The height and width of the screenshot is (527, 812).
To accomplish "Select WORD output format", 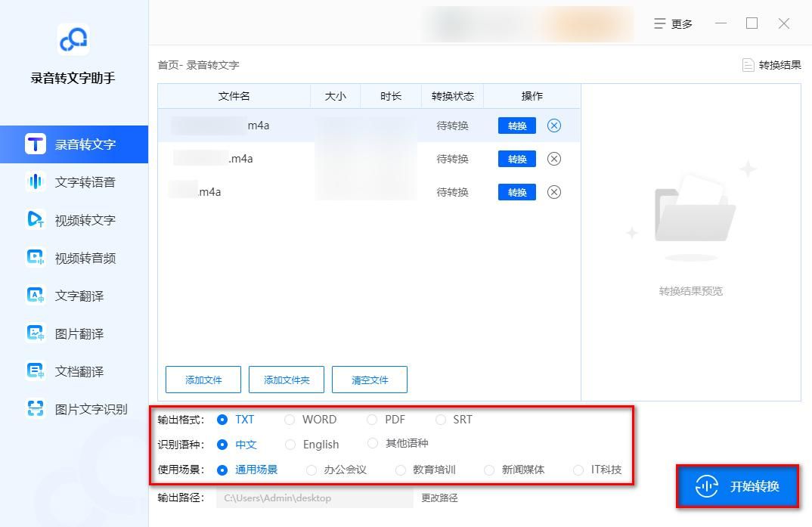I will tap(311, 420).
